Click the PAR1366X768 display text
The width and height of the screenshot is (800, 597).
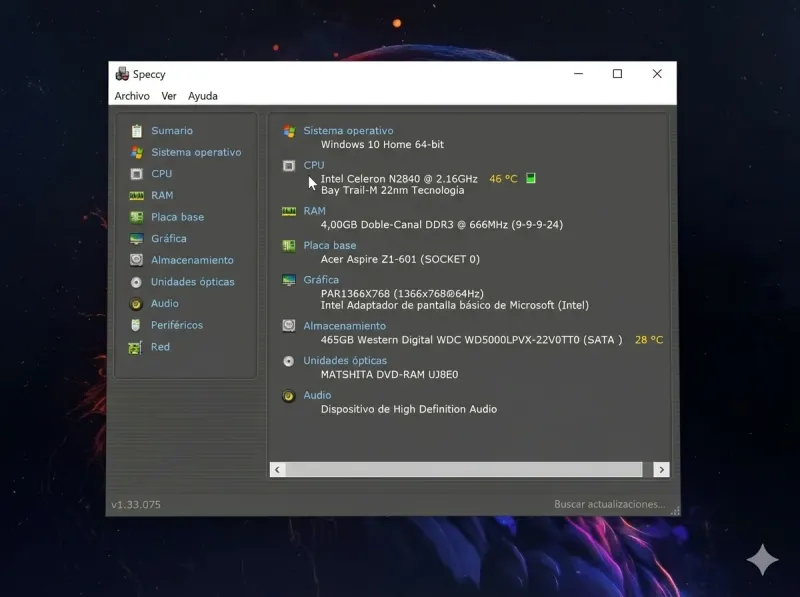(402, 293)
